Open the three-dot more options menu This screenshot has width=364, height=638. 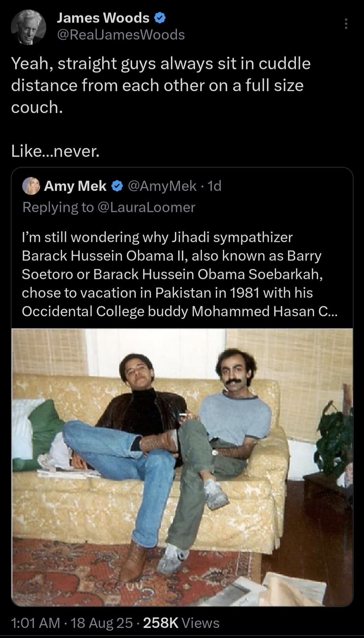(346, 24)
